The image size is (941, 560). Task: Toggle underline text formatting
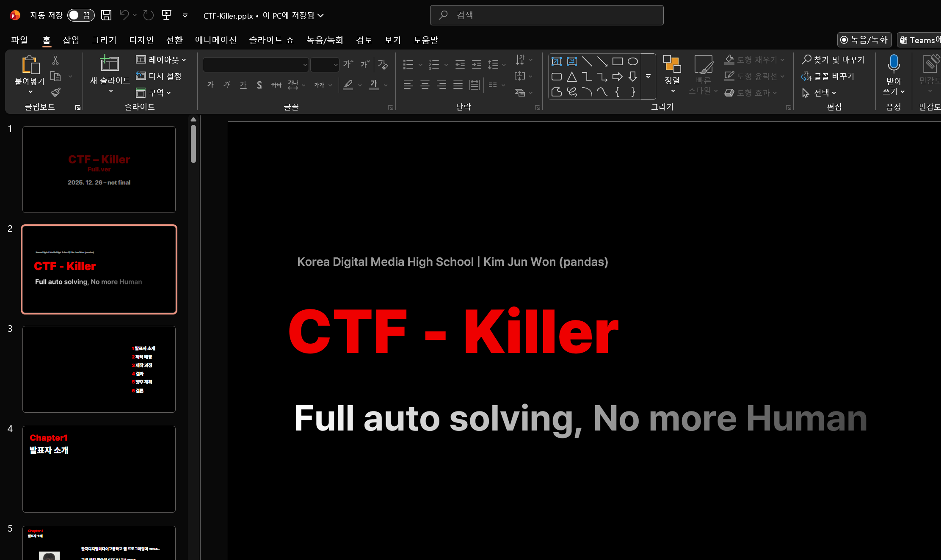point(243,85)
